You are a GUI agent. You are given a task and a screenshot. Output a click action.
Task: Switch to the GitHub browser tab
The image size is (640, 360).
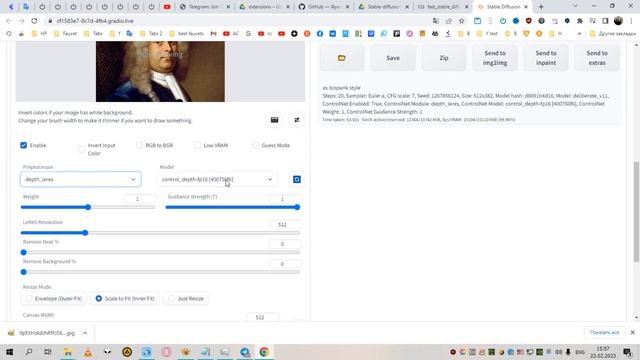324,7
